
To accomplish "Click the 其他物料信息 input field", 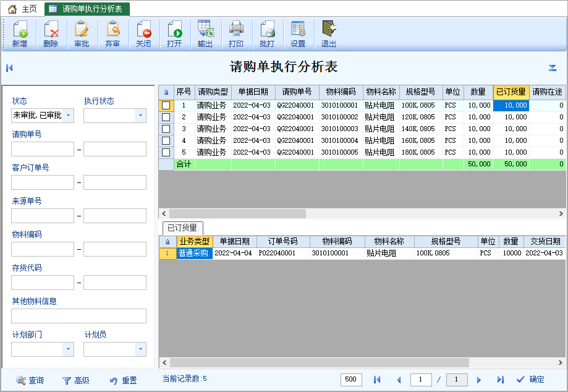I will [x=78, y=316].
